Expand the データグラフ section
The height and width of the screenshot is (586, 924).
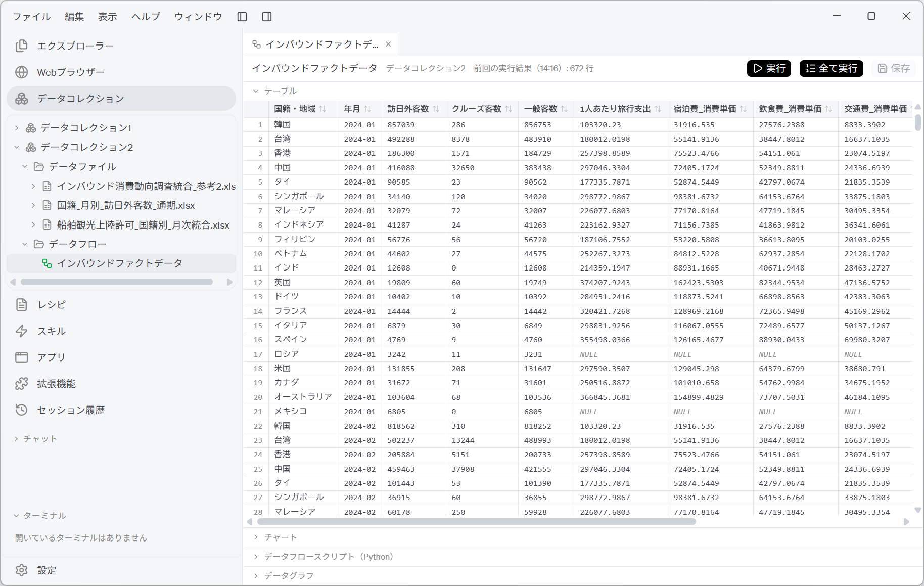(x=256, y=576)
